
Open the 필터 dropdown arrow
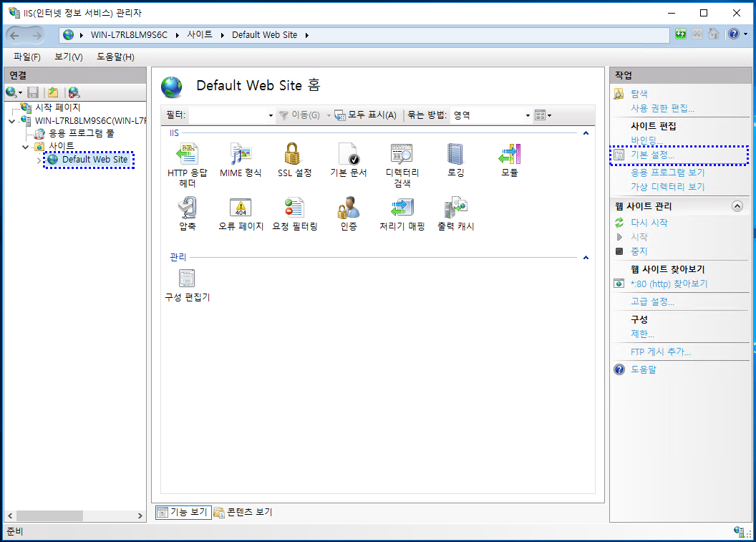[x=271, y=115]
